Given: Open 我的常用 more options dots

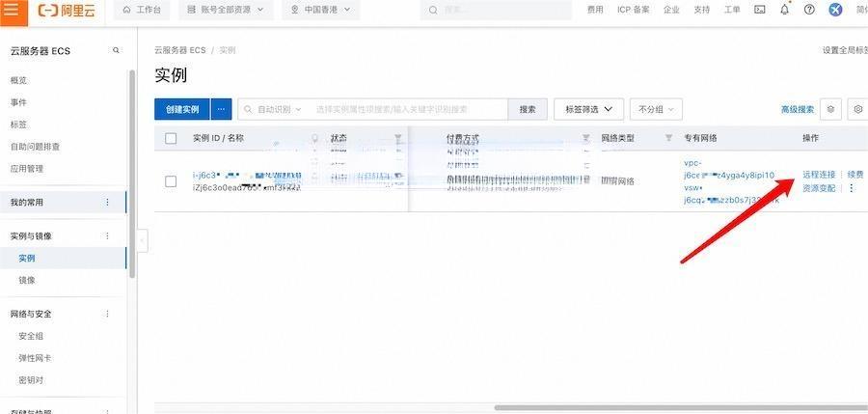Looking at the screenshot, I should pyautogui.click(x=107, y=203).
